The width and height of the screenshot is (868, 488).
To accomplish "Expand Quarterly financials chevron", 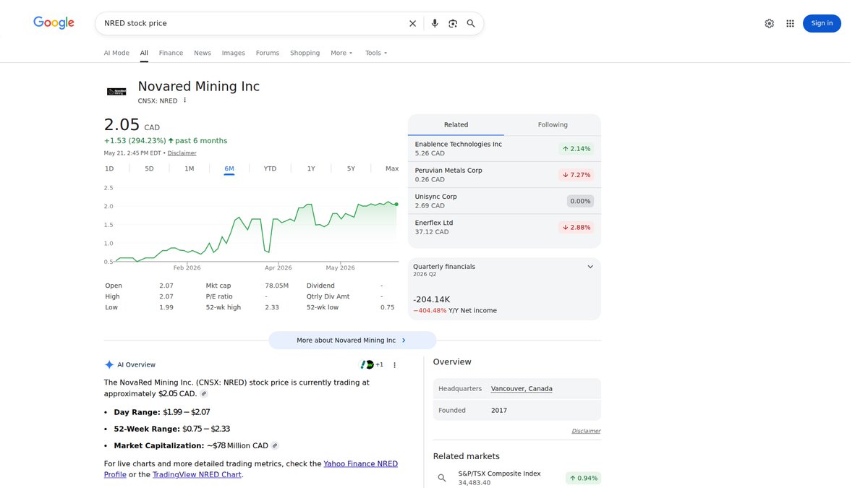I will [x=590, y=267].
